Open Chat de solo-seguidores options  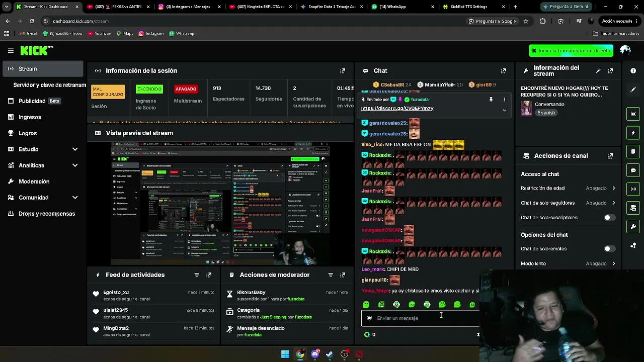coord(568,203)
